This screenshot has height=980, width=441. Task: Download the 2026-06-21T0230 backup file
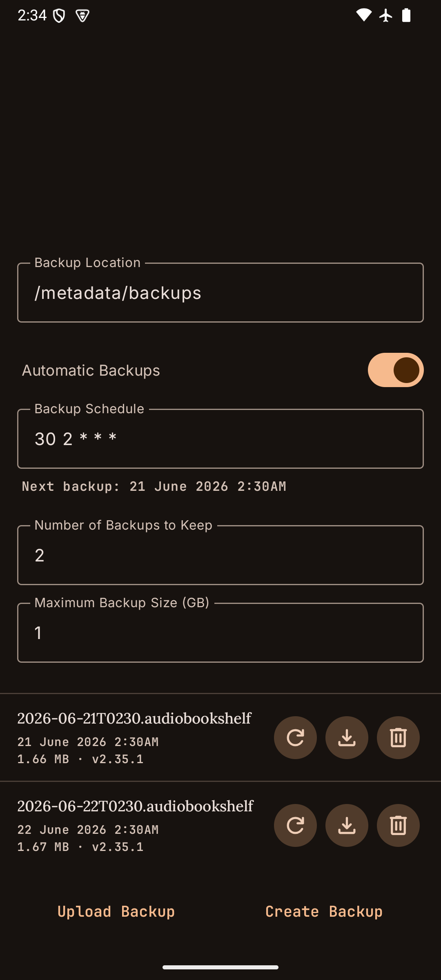(347, 737)
